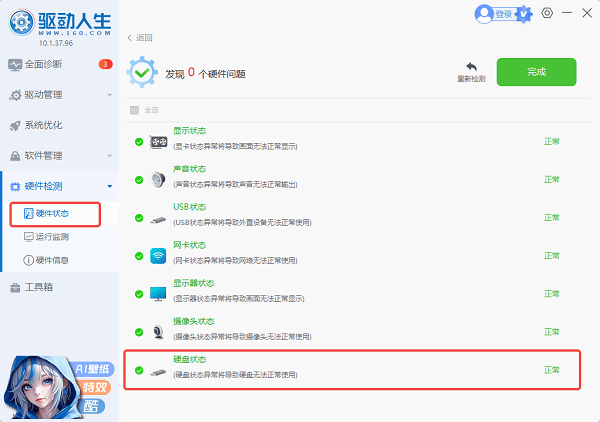The height and width of the screenshot is (422, 600).
Task: Click the red 3 notification badge
Action: tap(105, 64)
